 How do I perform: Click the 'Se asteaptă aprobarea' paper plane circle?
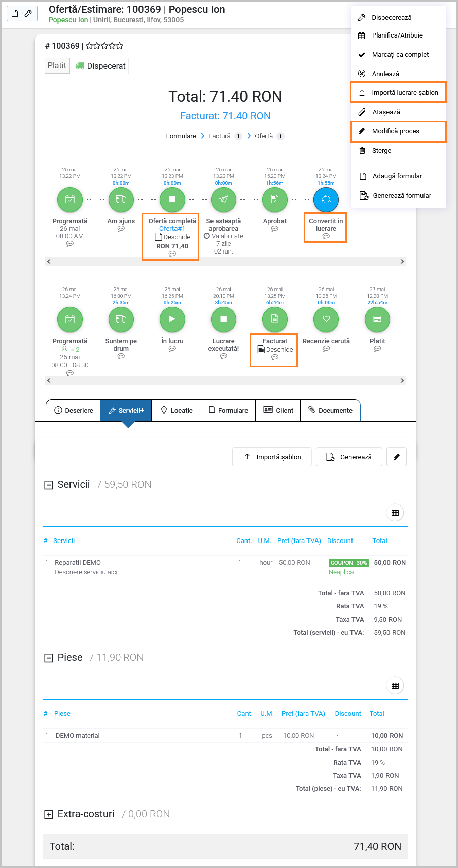(x=223, y=199)
